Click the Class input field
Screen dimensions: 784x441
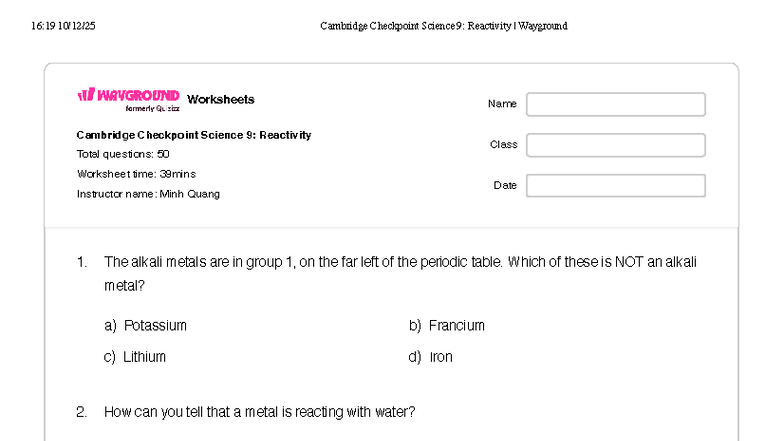pos(615,145)
